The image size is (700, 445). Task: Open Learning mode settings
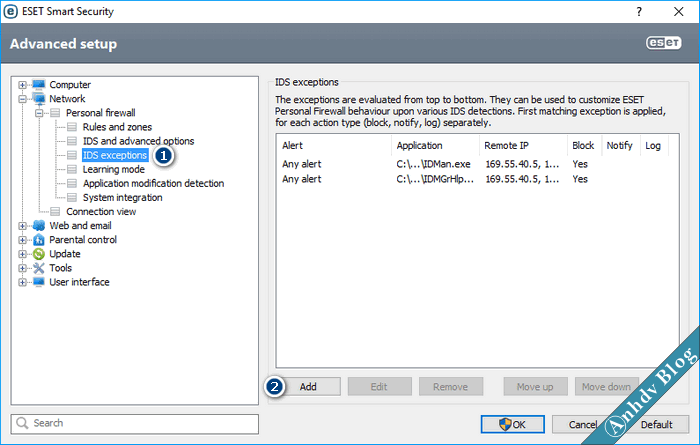pyautogui.click(x=113, y=169)
